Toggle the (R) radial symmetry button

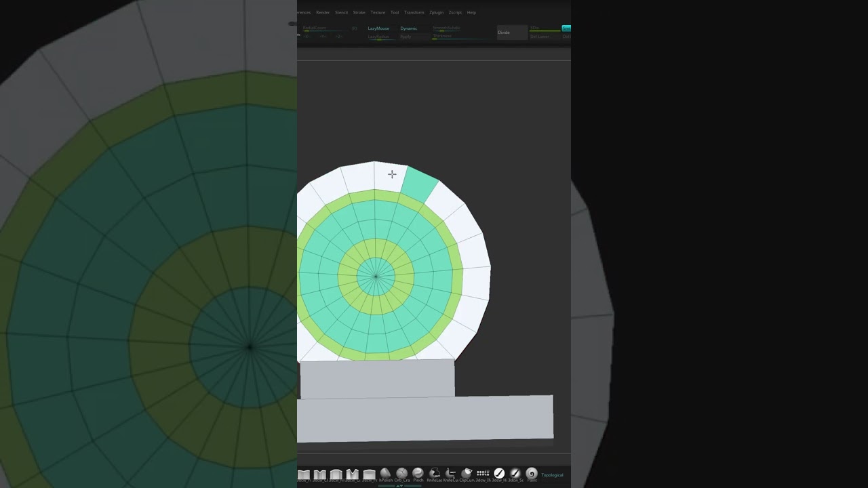pyautogui.click(x=354, y=28)
